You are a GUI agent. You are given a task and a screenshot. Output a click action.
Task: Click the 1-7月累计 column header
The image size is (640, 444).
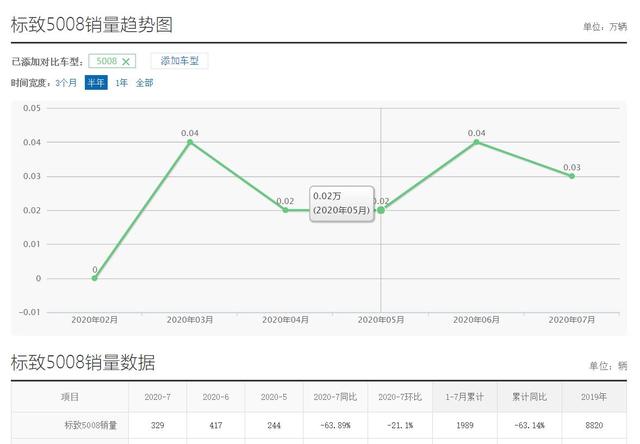pos(464,397)
